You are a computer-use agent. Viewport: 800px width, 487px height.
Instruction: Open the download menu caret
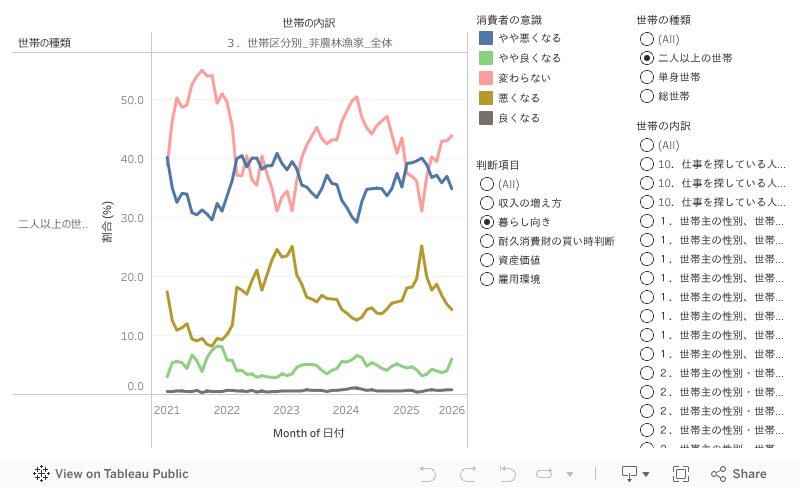(646, 475)
